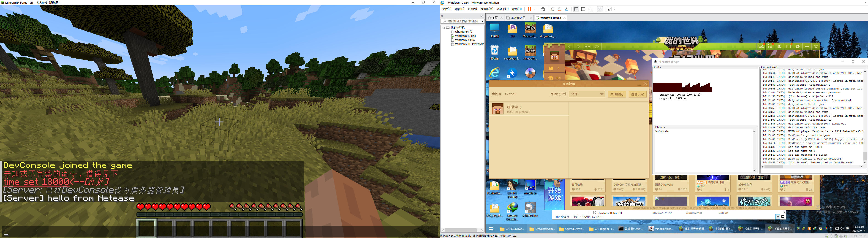Click the snapshot_2 folder desktop icon
The width and height of the screenshot is (868, 238).
[x=512, y=53]
